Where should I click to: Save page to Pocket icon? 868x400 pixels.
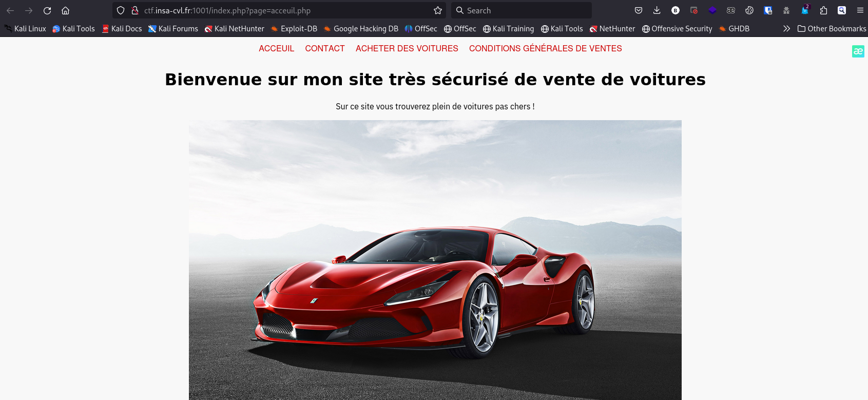(x=639, y=10)
